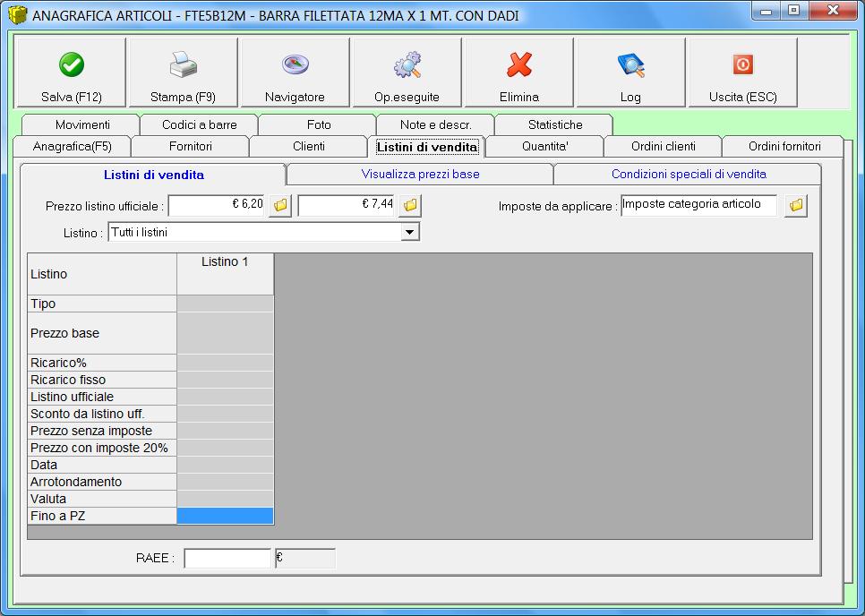Click folder icon beside Imposte da applicare
Viewport: 865px width, 616px height.
pos(796,206)
